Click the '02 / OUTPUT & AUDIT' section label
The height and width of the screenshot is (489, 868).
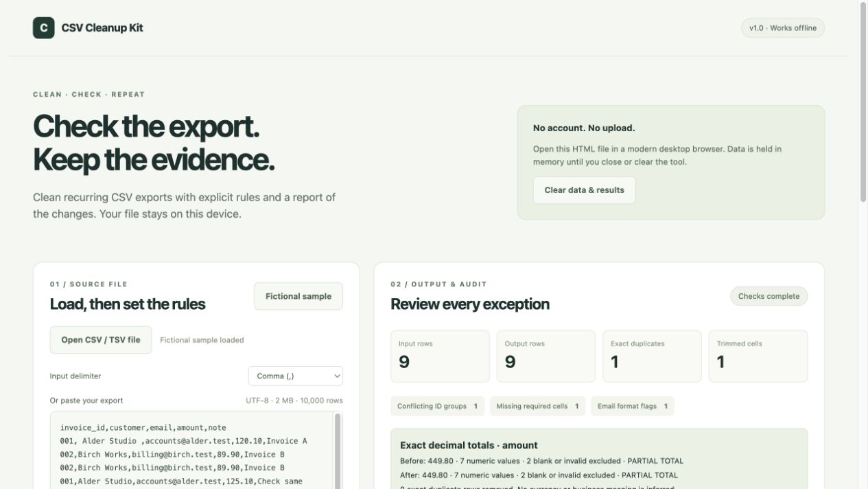(438, 284)
